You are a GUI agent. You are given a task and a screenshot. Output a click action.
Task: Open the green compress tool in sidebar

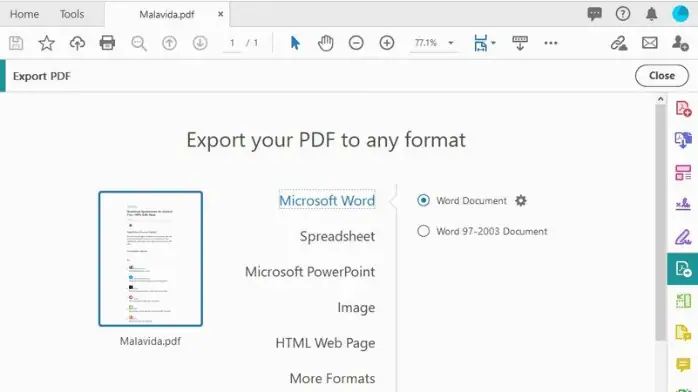pyautogui.click(x=683, y=301)
